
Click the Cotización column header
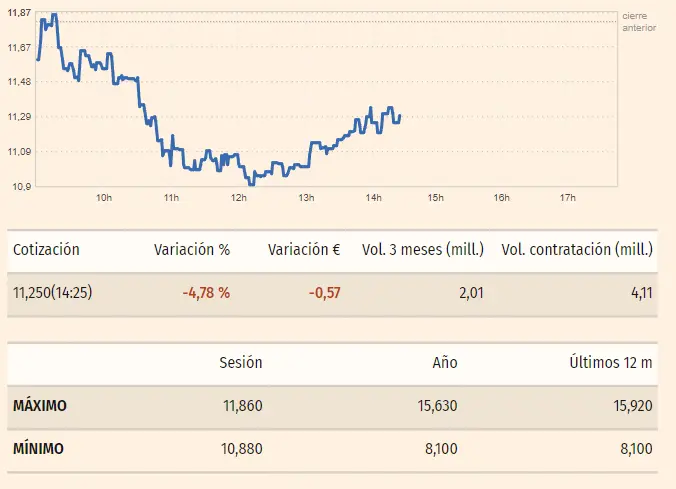46,249
